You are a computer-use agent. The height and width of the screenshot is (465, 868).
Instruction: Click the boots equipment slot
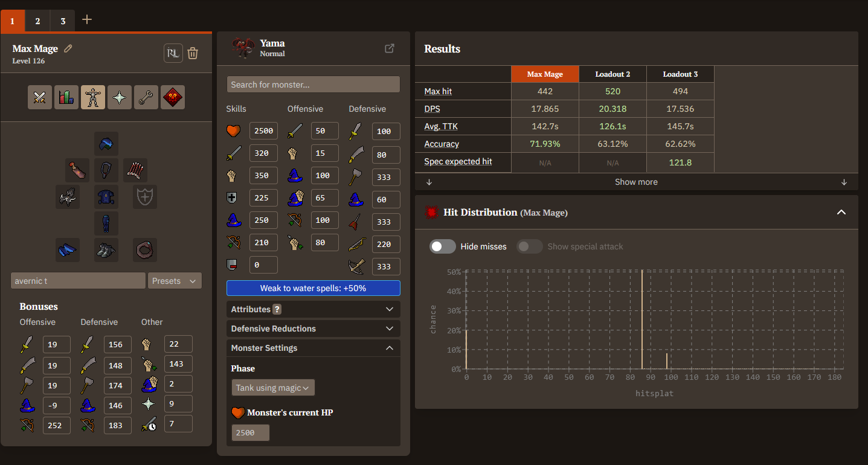pos(106,250)
